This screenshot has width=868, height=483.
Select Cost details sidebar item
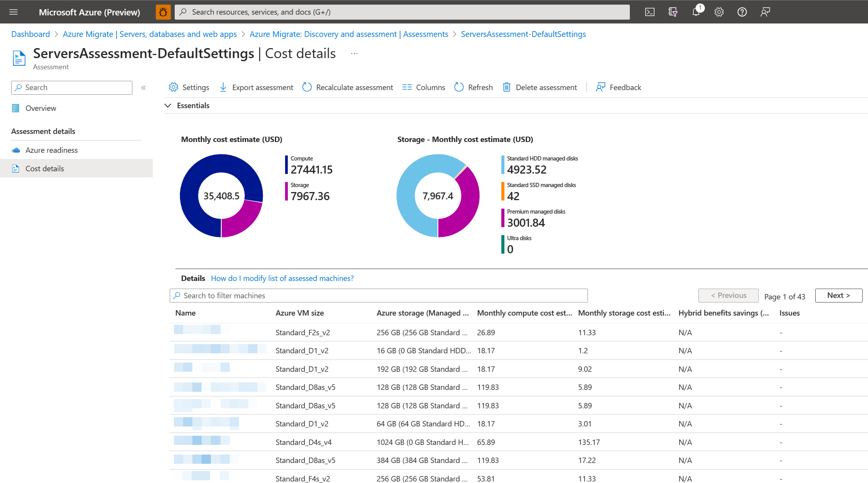click(x=44, y=168)
